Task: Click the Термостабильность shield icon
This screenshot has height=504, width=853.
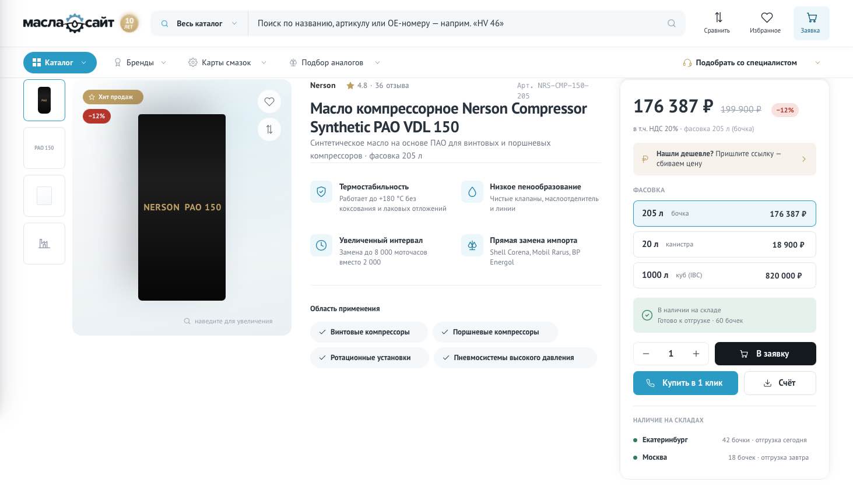Action: [x=321, y=192]
